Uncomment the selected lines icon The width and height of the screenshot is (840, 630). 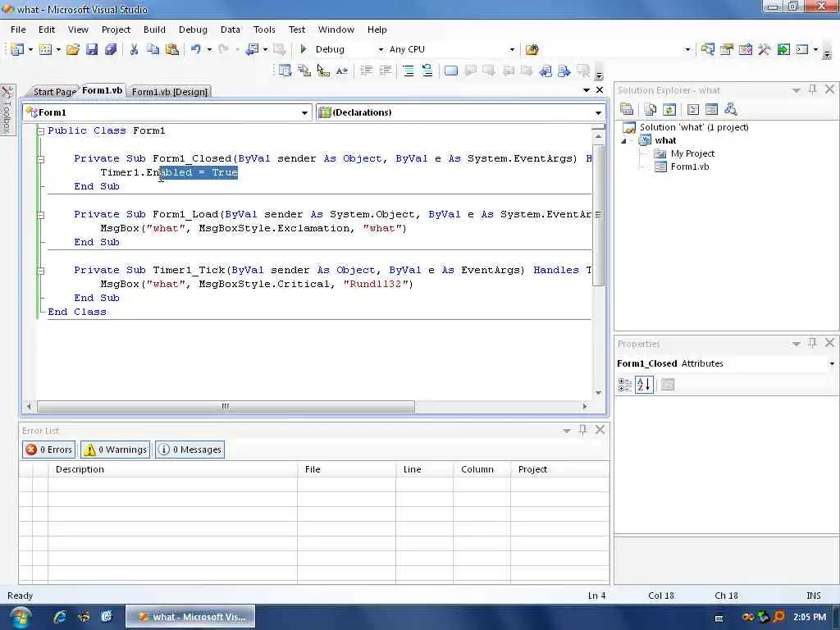(427, 71)
